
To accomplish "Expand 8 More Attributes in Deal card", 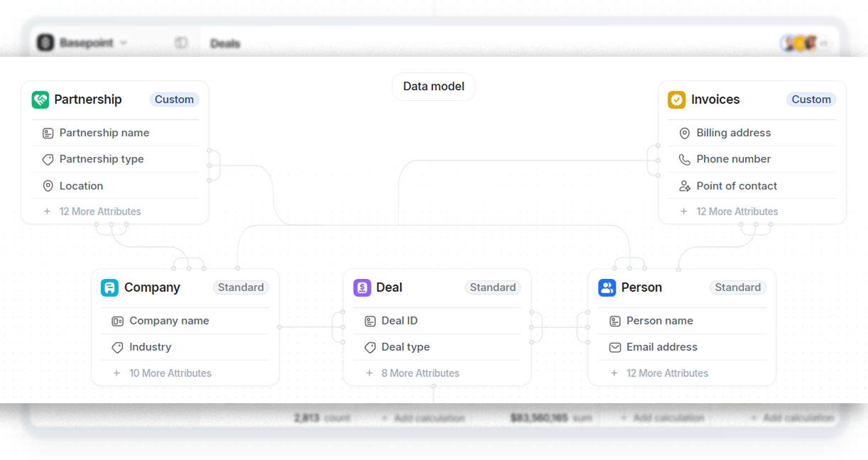I will pyautogui.click(x=413, y=373).
